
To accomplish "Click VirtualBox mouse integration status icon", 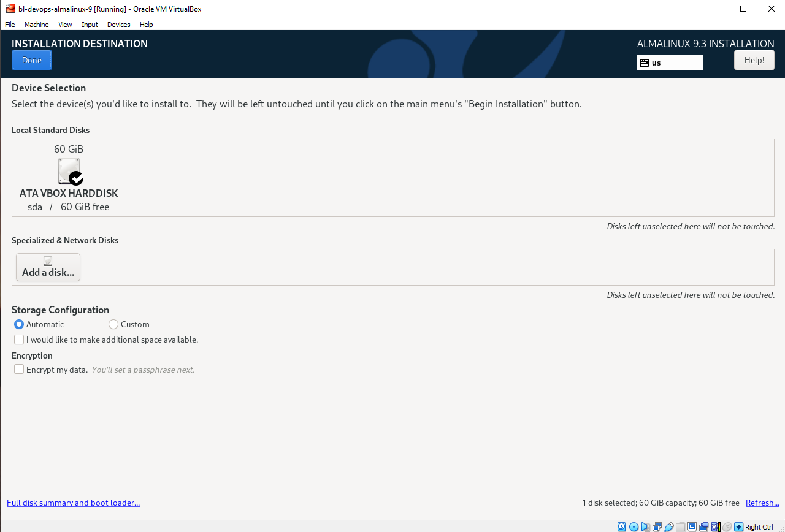I will coord(727,526).
